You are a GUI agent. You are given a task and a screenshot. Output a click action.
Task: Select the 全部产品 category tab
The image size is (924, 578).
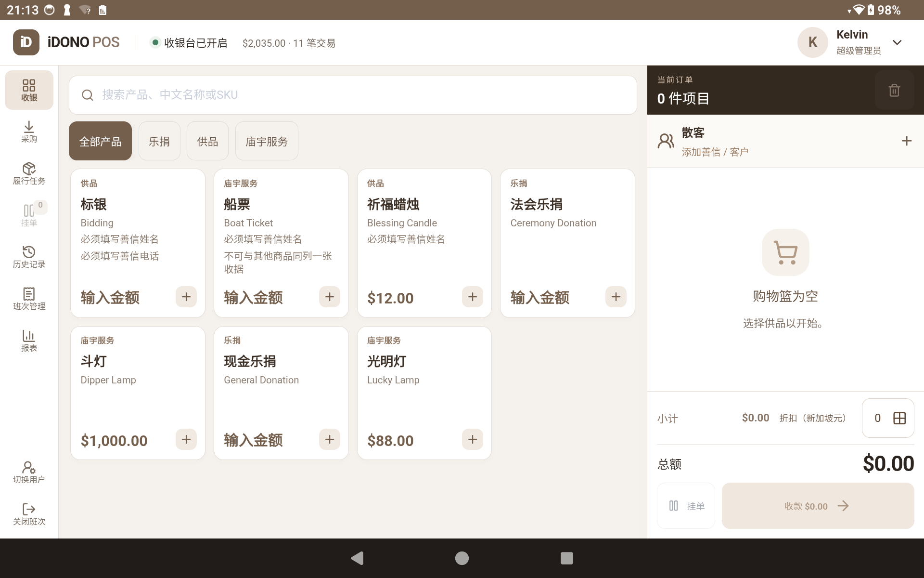(100, 141)
